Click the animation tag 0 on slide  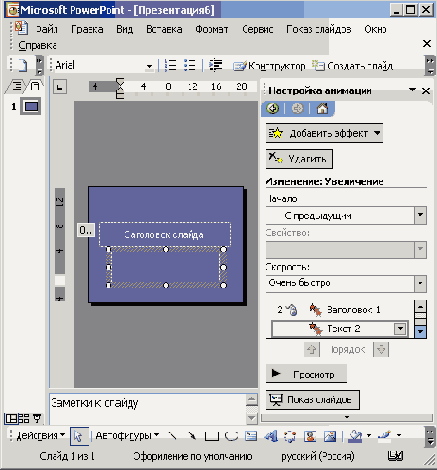[x=86, y=230]
